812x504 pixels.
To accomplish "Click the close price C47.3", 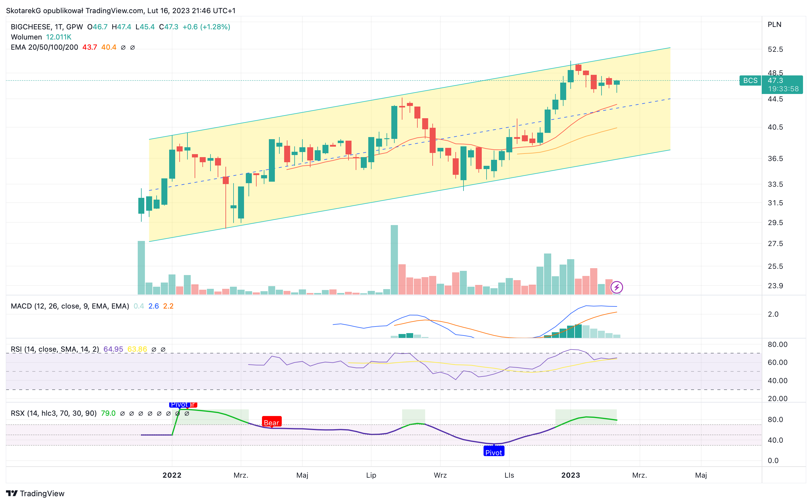I will (168, 27).
